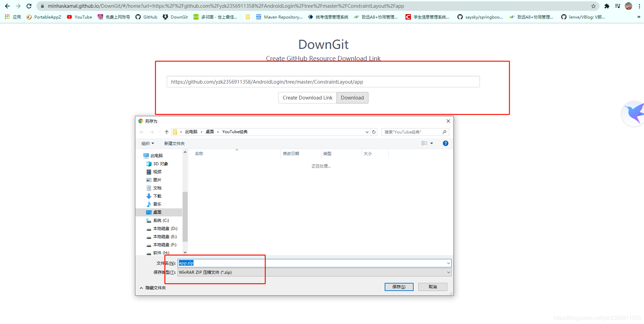
Task: Collapse the 隐藏文件夹 (Hide Folders) section
Action: (x=153, y=288)
